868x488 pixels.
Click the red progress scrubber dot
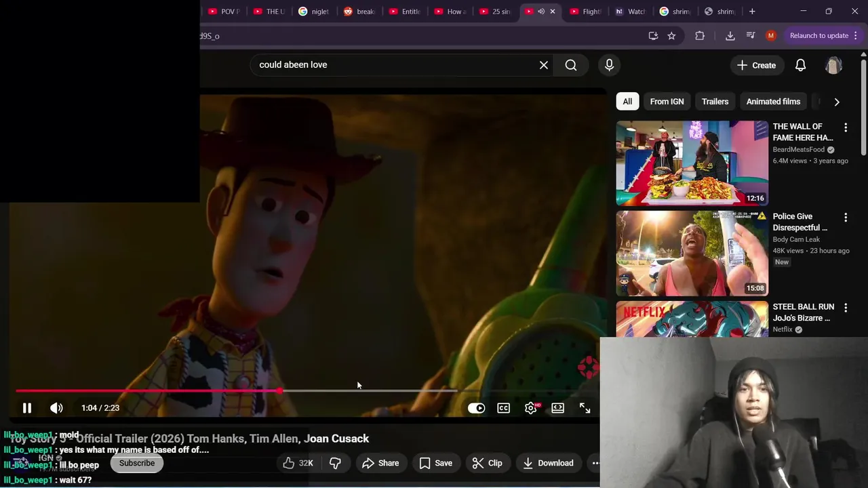pyautogui.click(x=279, y=391)
